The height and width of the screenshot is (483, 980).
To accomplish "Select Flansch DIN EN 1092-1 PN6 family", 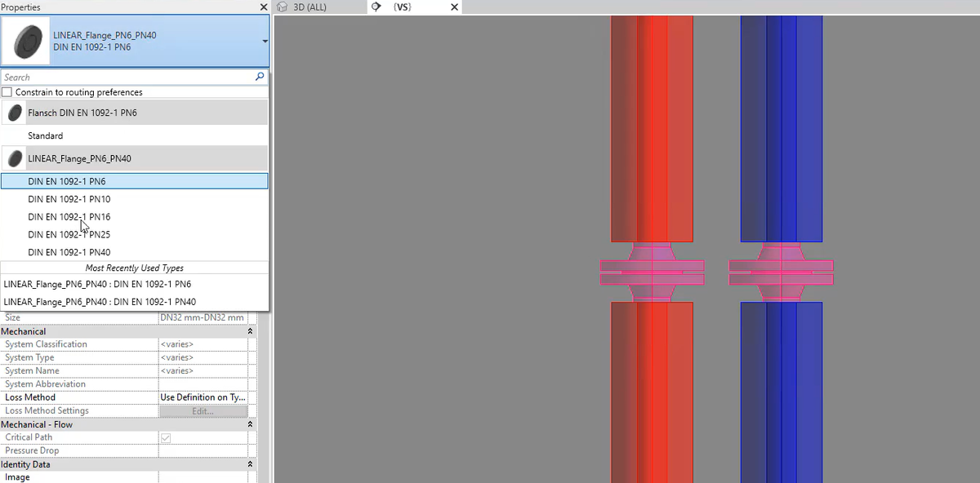I will click(x=135, y=113).
